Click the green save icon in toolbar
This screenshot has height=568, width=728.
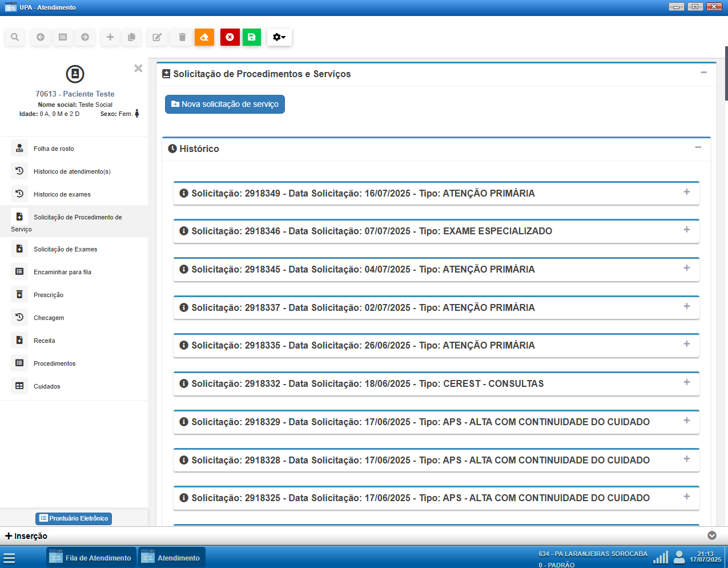tap(251, 37)
